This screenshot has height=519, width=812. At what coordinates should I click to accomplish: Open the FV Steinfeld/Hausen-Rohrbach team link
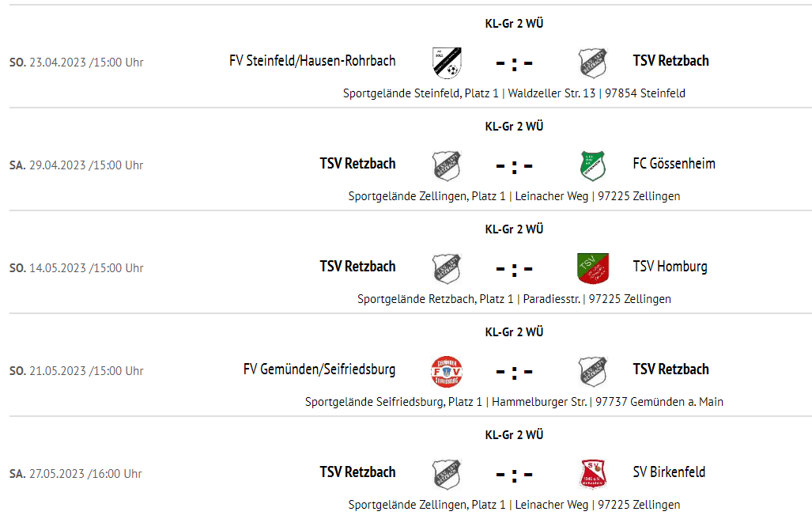(x=312, y=61)
